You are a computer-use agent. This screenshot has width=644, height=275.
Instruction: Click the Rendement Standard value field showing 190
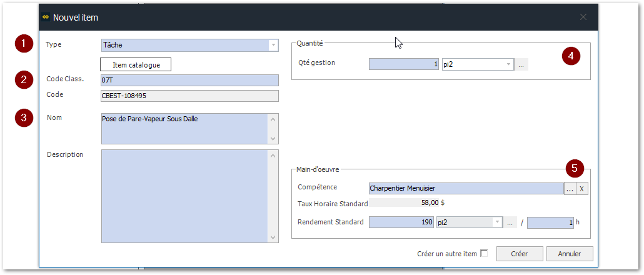(401, 222)
